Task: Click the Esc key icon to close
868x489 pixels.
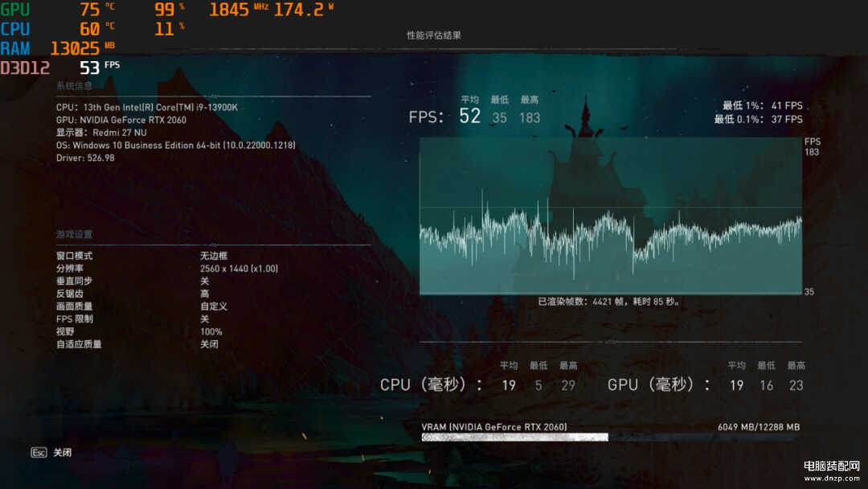Action: 39,453
